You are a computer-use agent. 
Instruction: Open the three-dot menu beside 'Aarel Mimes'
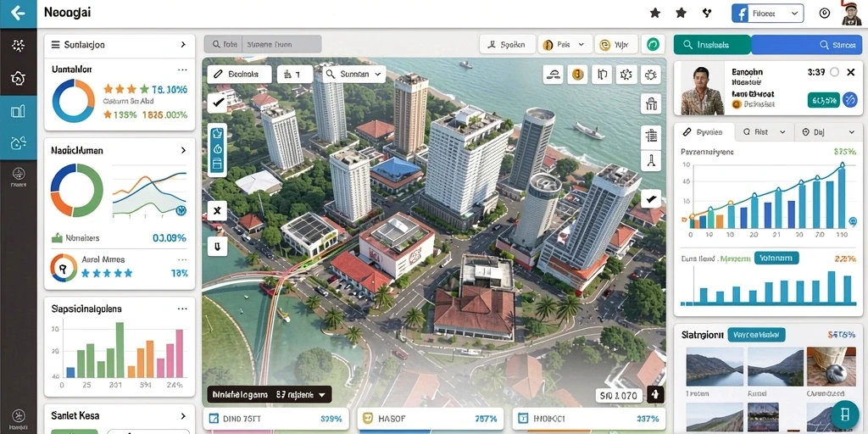pyautogui.click(x=182, y=259)
